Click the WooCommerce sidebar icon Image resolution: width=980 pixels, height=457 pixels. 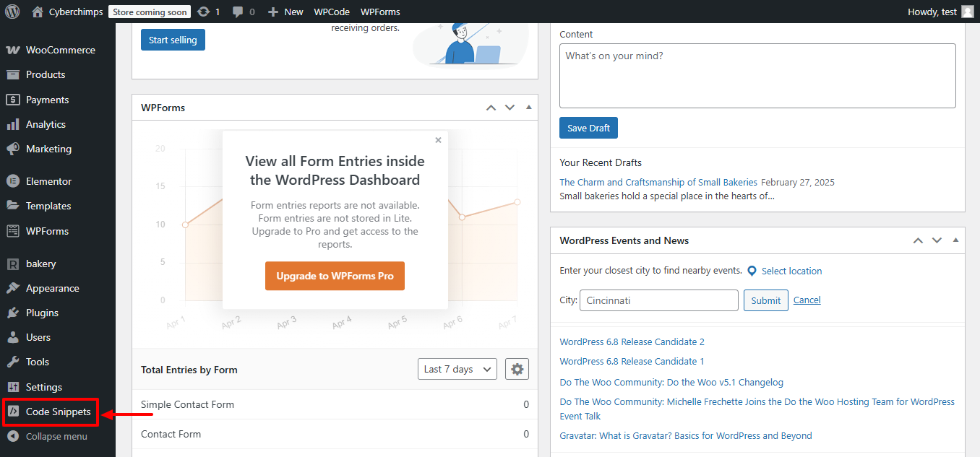13,50
